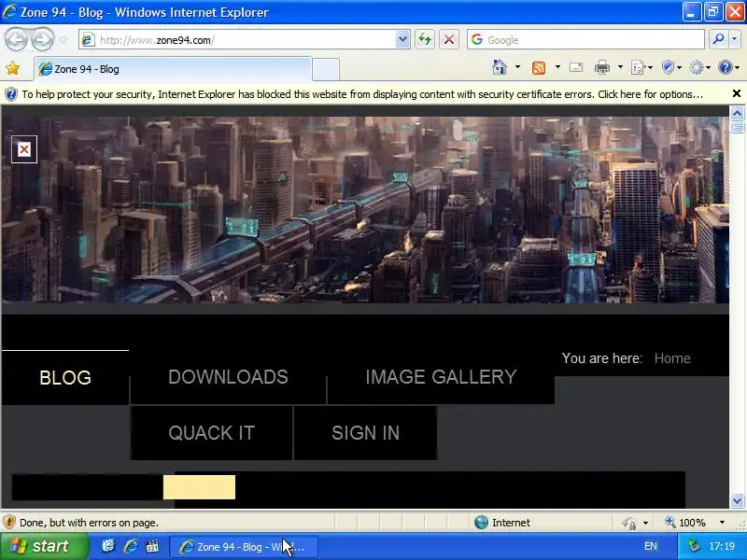Click the 17:19 system clock
The width and height of the screenshot is (747, 560).
coord(721,546)
